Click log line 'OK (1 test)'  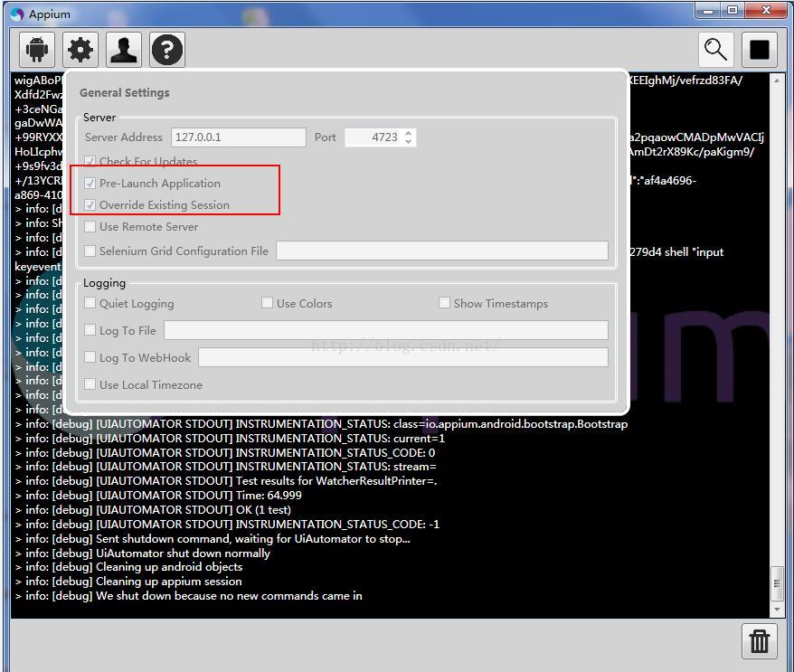153,509
